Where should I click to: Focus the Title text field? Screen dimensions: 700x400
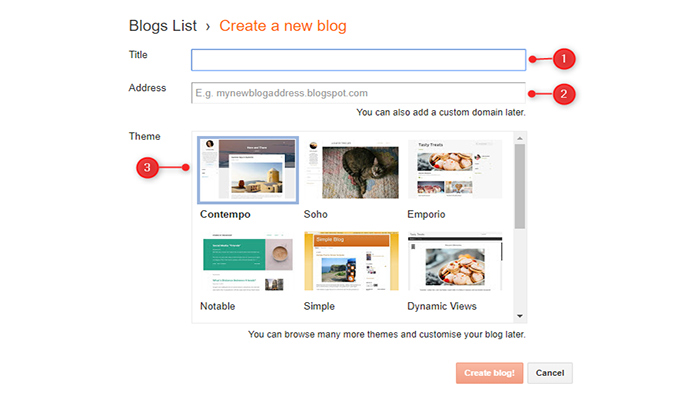(x=358, y=60)
